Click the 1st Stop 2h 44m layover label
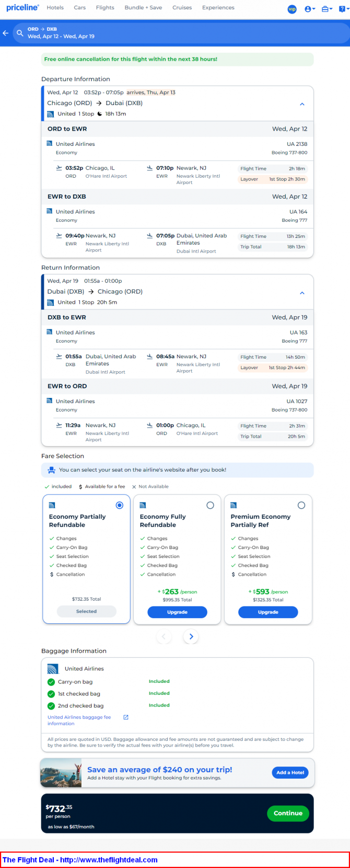 click(x=287, y=368)
